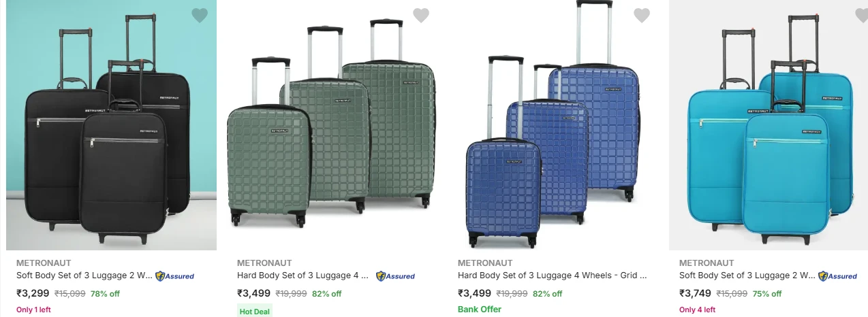
Task: Click the 'Only 4 left' stock notice
Action: (697, 310)
